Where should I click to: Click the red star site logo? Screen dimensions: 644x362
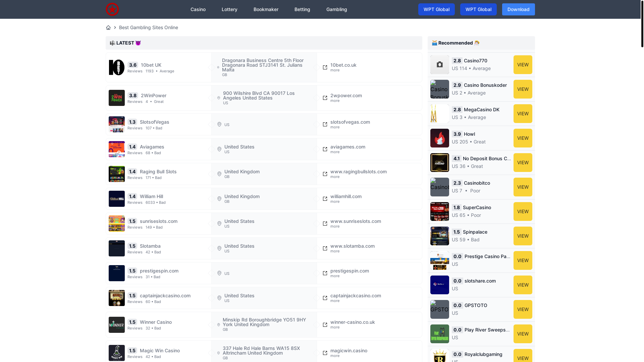click(112, 9)
